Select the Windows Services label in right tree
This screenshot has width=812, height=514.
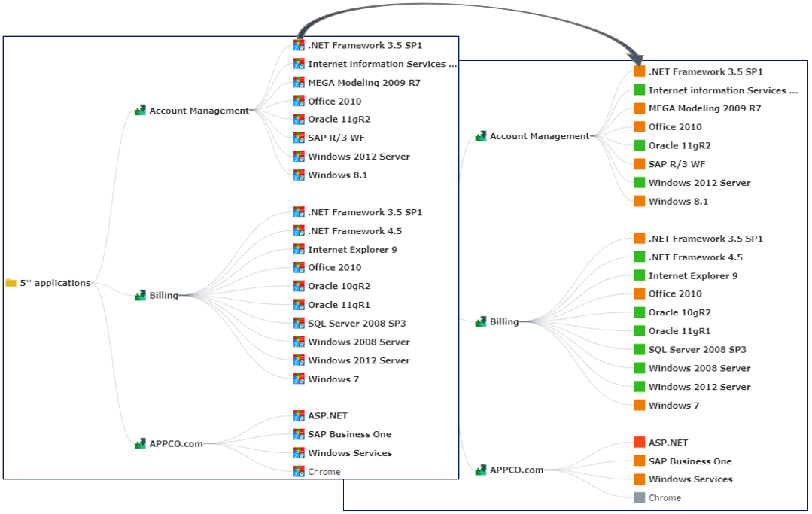(690, 479)
